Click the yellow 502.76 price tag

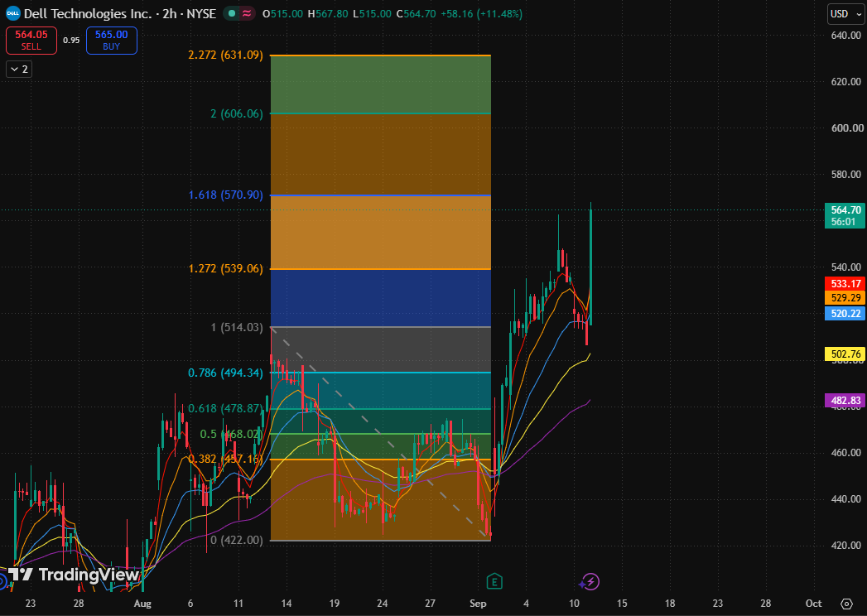845,354
